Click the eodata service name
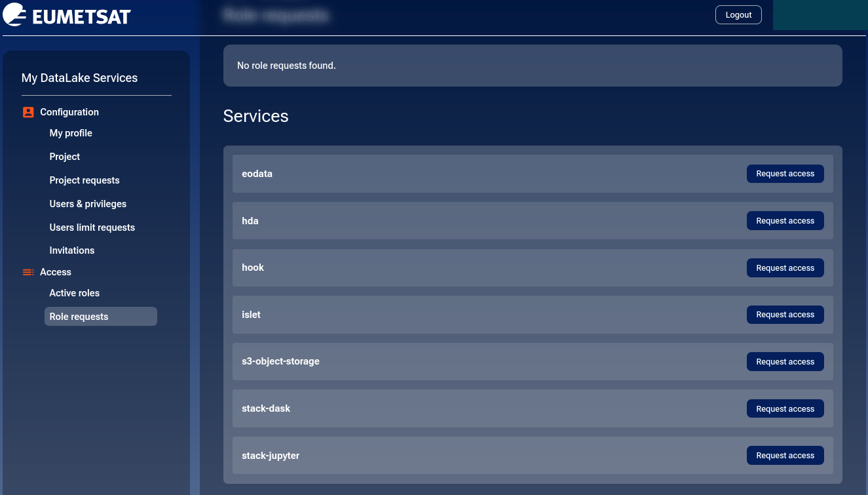This screenshot has width=868, height=495. coord(257,174)
